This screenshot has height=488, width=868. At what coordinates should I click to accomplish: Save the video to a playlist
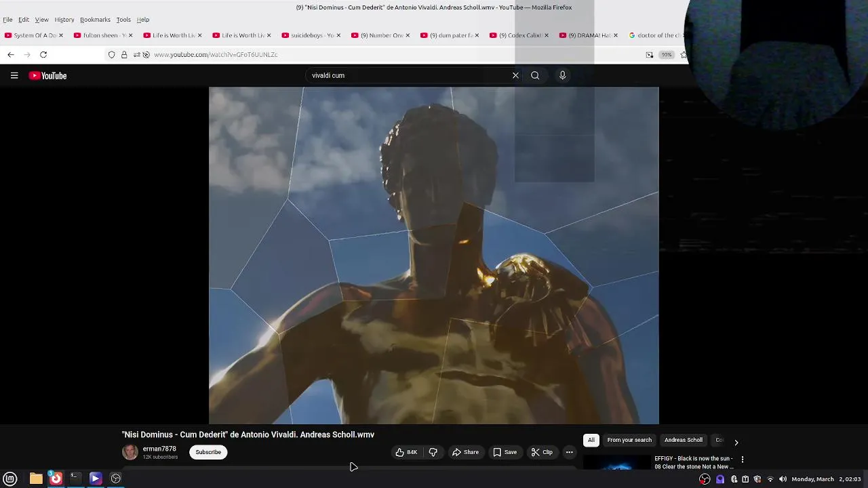505,452
